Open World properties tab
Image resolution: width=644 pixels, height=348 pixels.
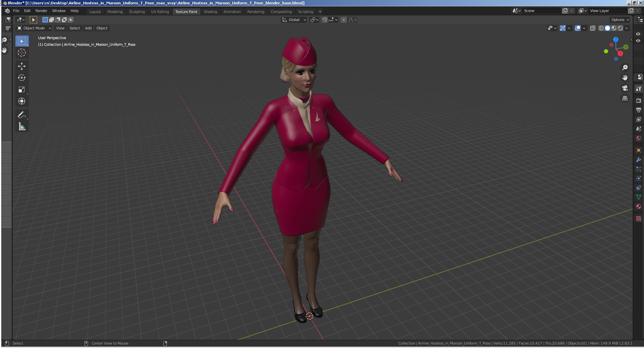[639, 138]
